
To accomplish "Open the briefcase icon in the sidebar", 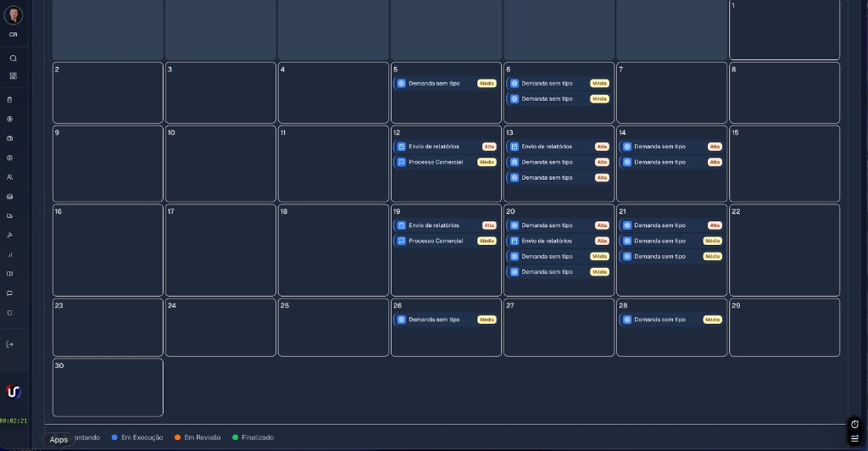I will click(9, 138).
